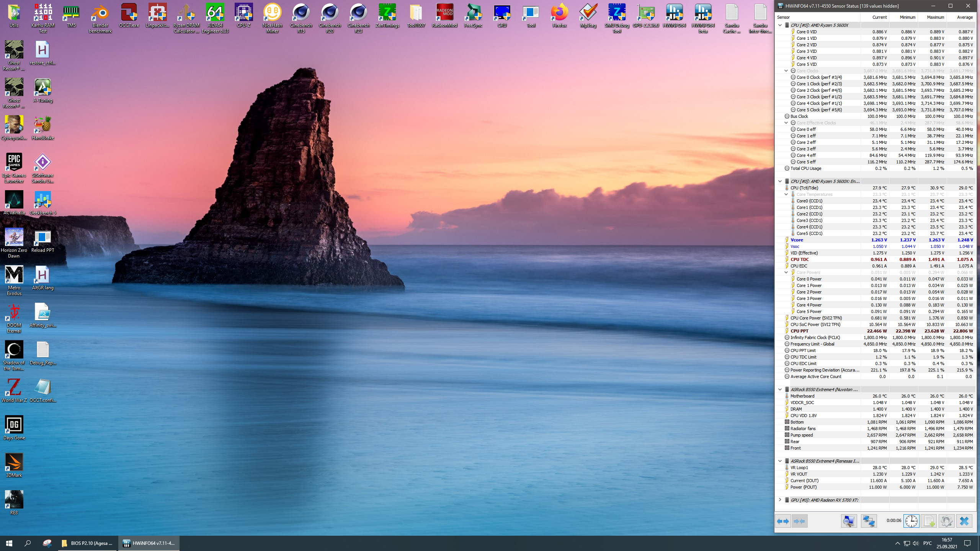Open the sensor summary magnifier monitor icon
The width and height of the screenshot is (980, 551).
pyautogui.click(x=849, y=521)
